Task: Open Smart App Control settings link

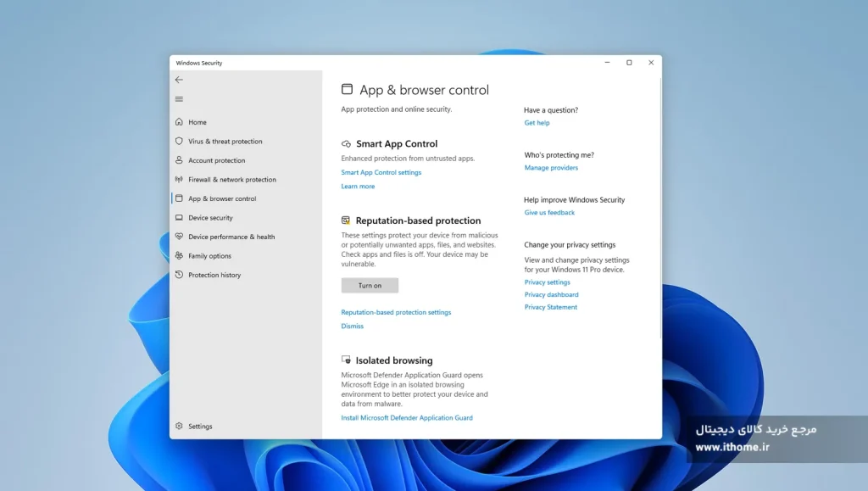Action: pyautogui.click(x=381, y=173)
